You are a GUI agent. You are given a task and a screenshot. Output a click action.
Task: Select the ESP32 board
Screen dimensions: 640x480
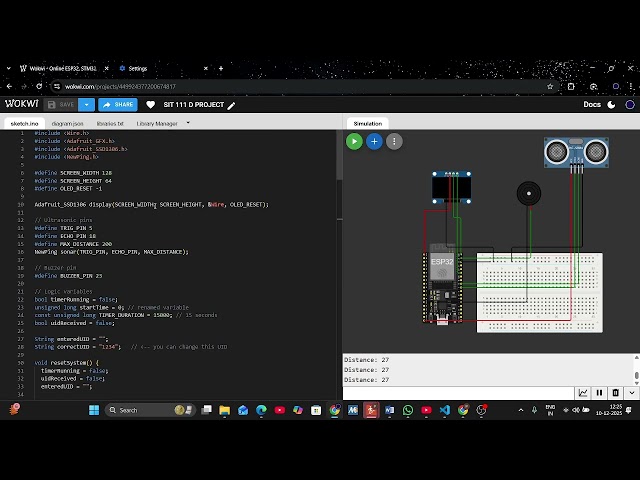442,284
